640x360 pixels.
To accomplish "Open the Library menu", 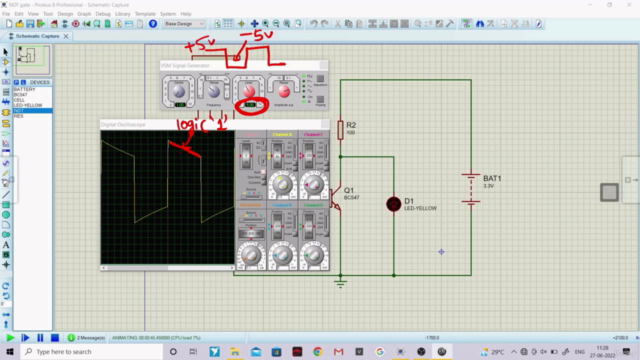I will pyautogui.click(x=122, y=14).
